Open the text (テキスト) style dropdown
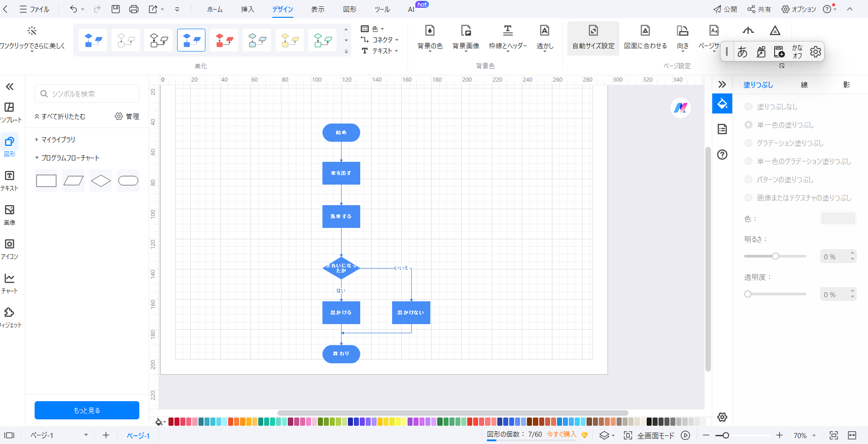This screenshot has height=444, width=868. click(379, 51)
